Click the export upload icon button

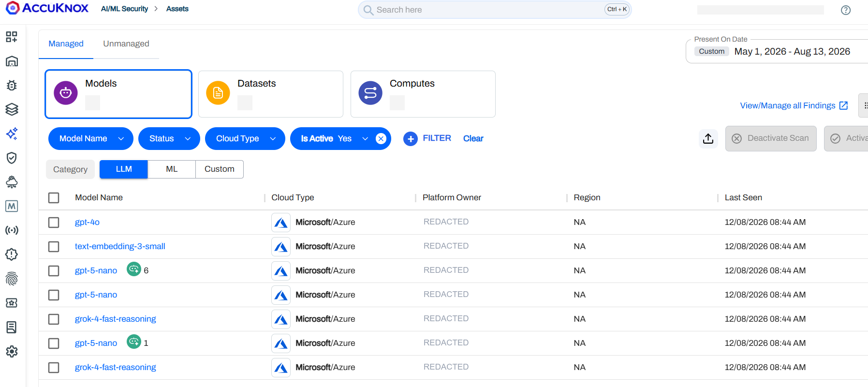[x=708, y=138]
